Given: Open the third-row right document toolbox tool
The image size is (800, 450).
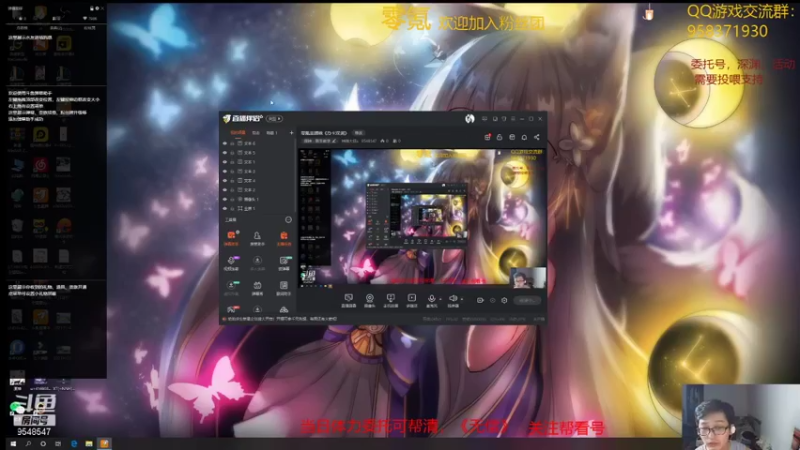Looking at the screenshot, I should pos(284,287).
